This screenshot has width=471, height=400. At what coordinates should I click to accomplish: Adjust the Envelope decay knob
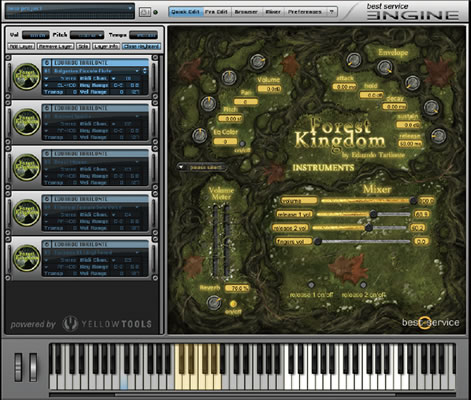point(412,83)
